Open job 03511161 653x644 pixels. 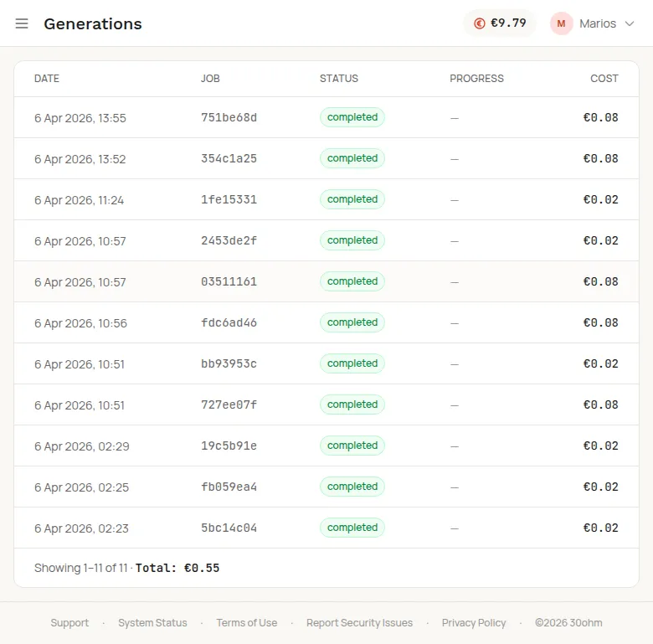(229, 281)
